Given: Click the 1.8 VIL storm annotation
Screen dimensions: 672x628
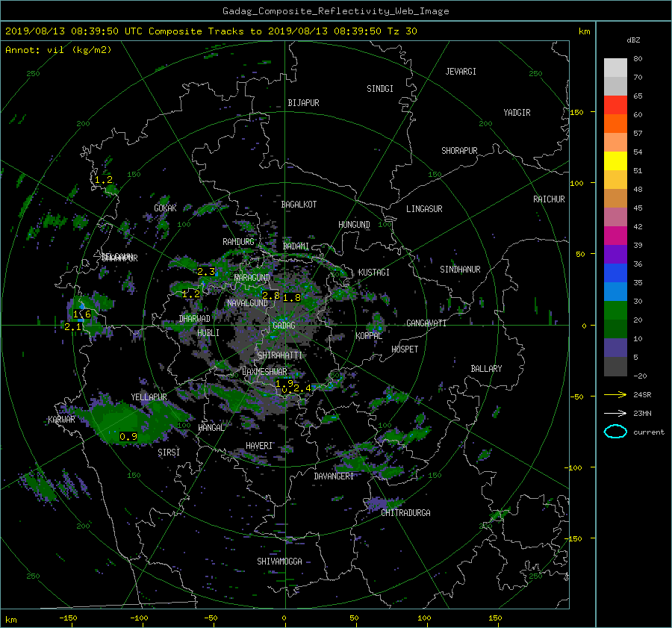Looking at the screenshot, I should [292, 298].
